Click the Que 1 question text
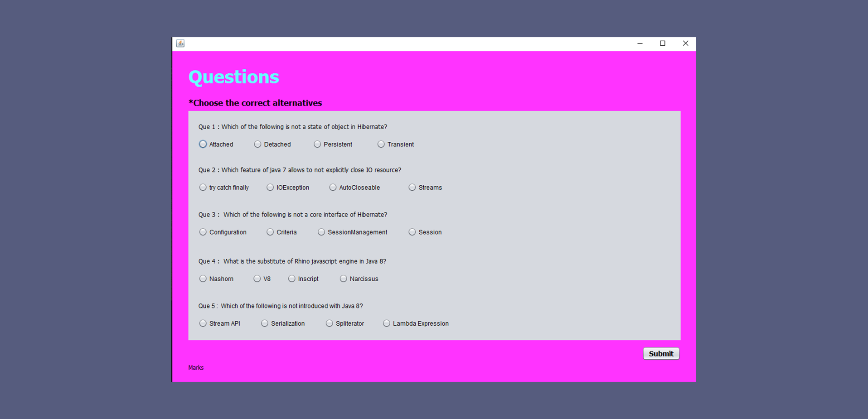 coord(293,127)
